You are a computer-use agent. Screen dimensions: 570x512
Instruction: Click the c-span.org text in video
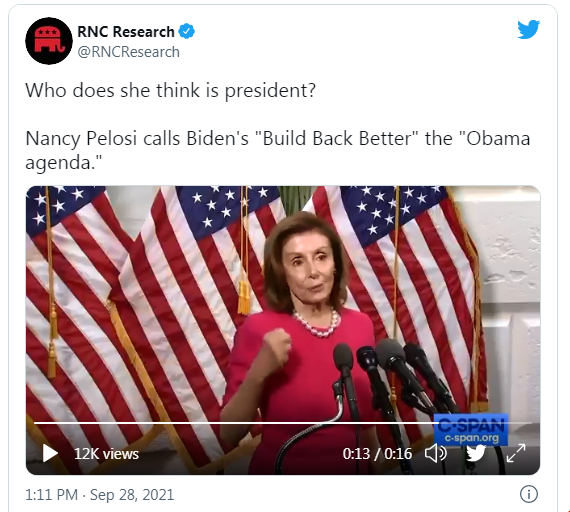(x=471, y=438)
